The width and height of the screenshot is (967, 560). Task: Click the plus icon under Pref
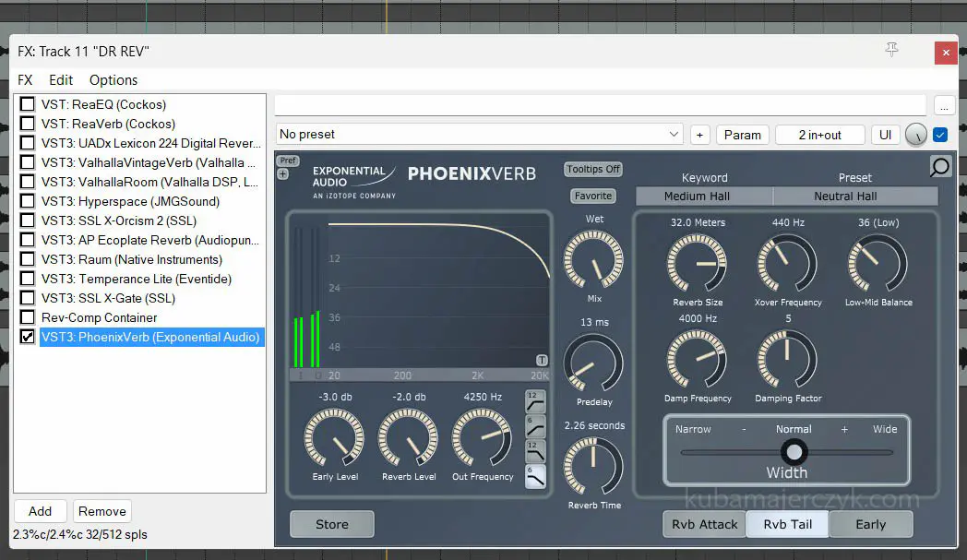[282, 173]
